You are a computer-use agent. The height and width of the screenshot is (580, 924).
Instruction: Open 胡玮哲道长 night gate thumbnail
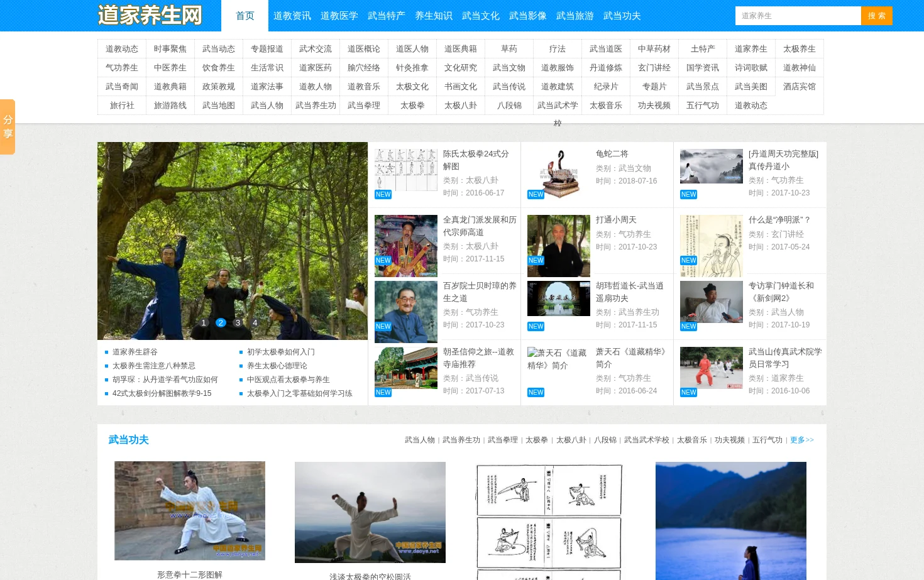[559, 298]
